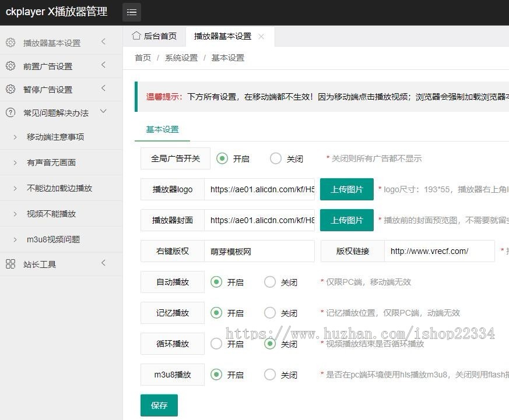This screenshot has height=420, width=509.
Task: Click the 播放器封面 URL input field
Action: click(x=259, y=220)
